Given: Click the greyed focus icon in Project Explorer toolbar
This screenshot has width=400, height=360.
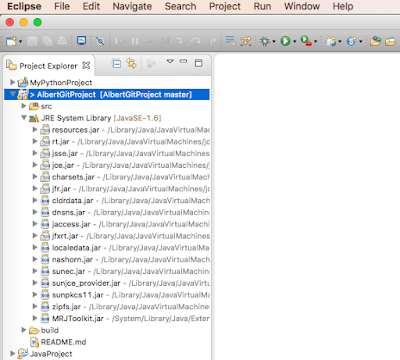Looking at the screenshot, I should (x=151, y=63).
